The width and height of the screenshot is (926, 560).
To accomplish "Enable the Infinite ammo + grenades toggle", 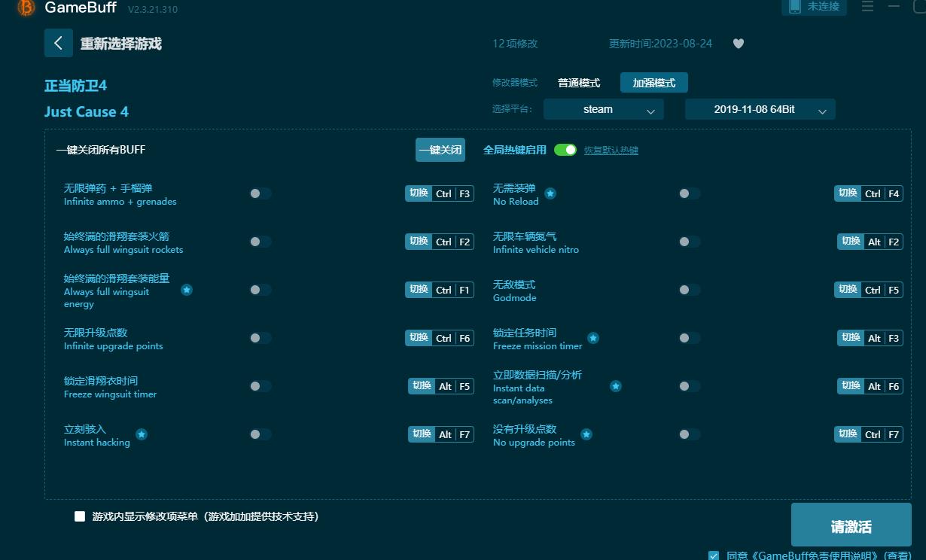I will [x=260, y=193].
